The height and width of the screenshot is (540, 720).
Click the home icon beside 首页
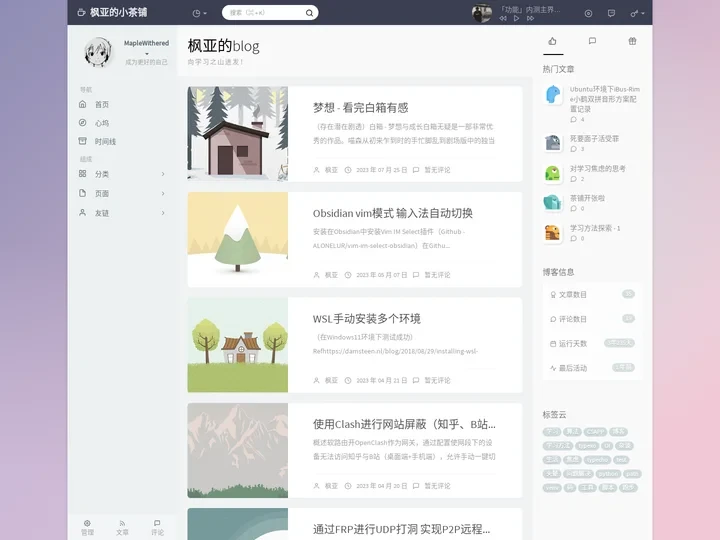click(83, 104)
